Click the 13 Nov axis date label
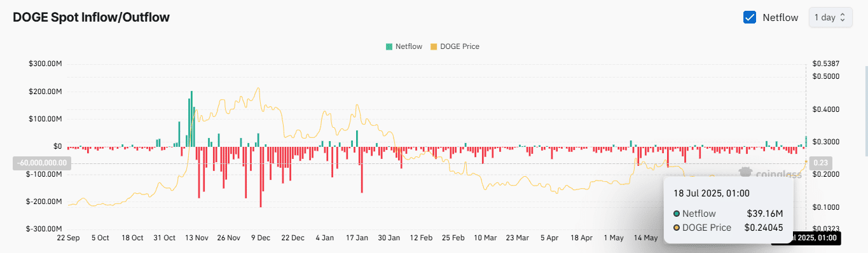 197,238
